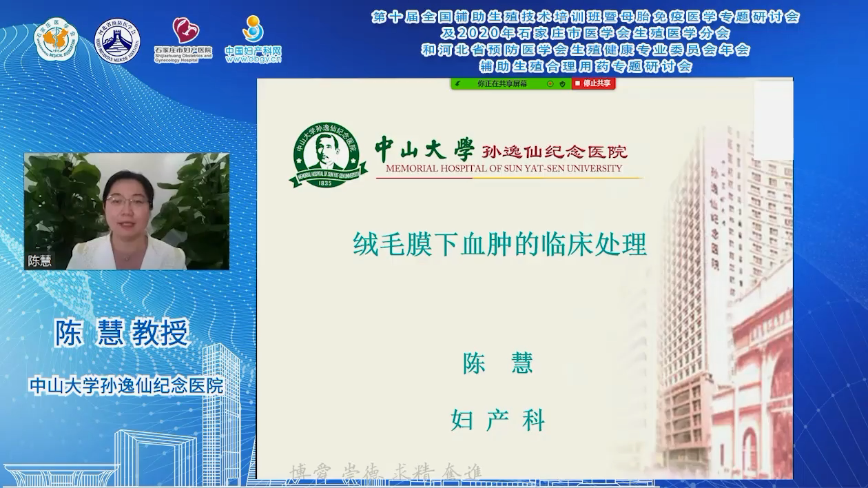This screenshot has height=488, width=868.
Task: Open the www.obgy.cn website link
Action: click(254, 59)
